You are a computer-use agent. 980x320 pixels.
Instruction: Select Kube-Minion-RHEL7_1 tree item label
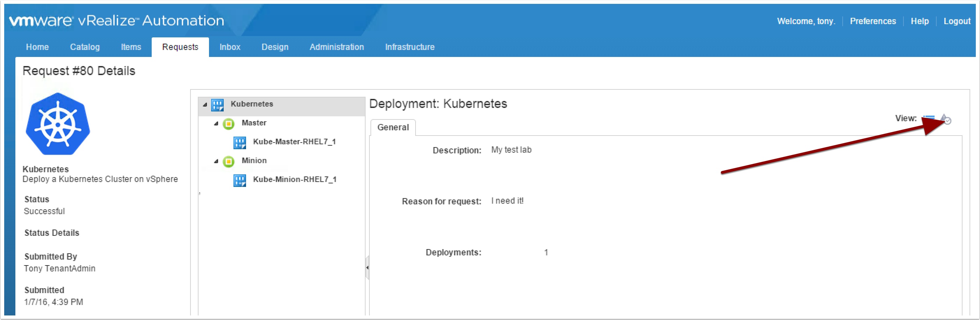pos(295,179)
